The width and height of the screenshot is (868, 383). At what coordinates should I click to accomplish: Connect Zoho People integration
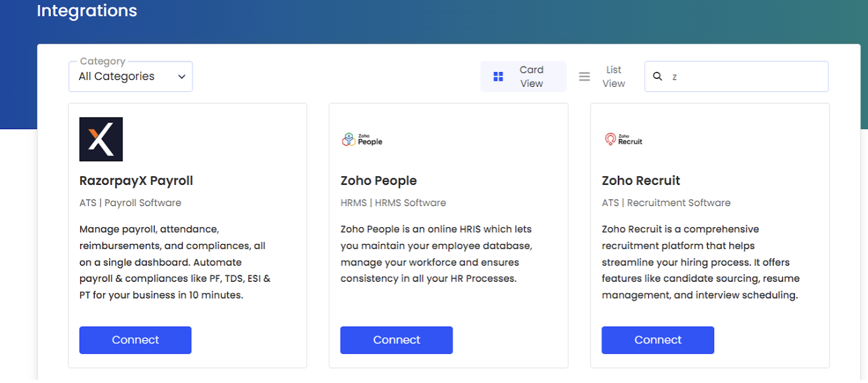click(396, 340)
